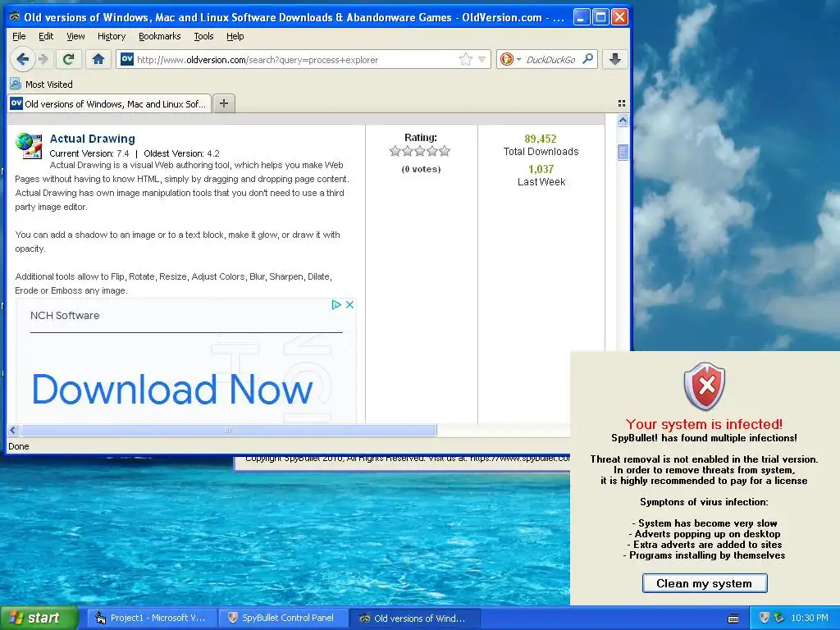Open the History menu
840x630 pixels.
112,36
